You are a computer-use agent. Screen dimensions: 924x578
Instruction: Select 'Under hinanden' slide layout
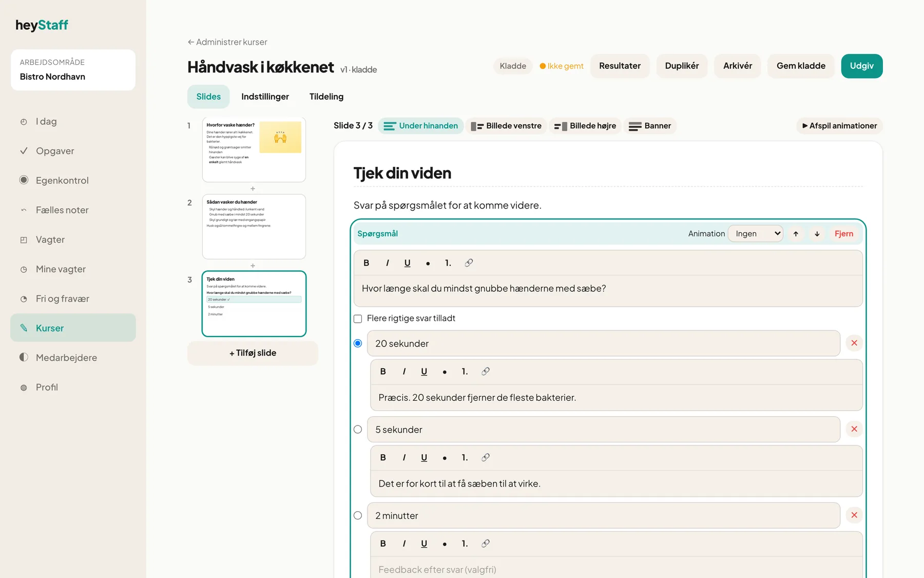(421, 126)
